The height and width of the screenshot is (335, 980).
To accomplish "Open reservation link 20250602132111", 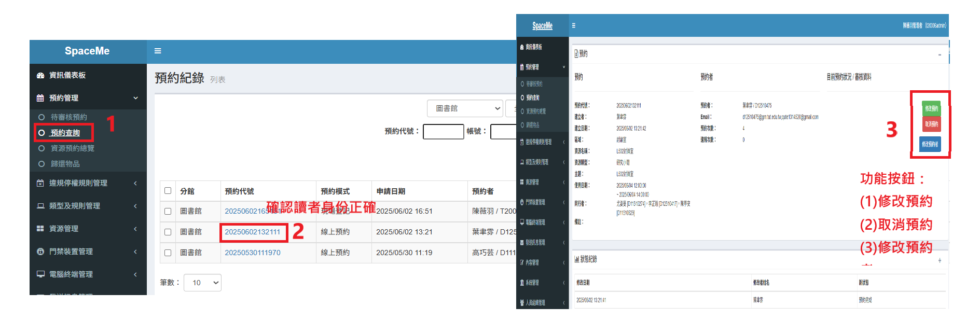I will point(252,232).
